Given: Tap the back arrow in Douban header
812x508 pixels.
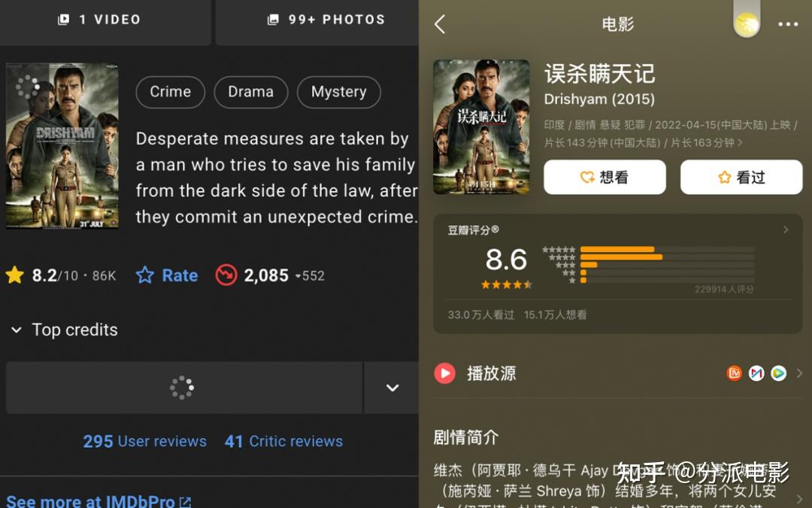Looking at the screenshot, I should tap(440, 24).
